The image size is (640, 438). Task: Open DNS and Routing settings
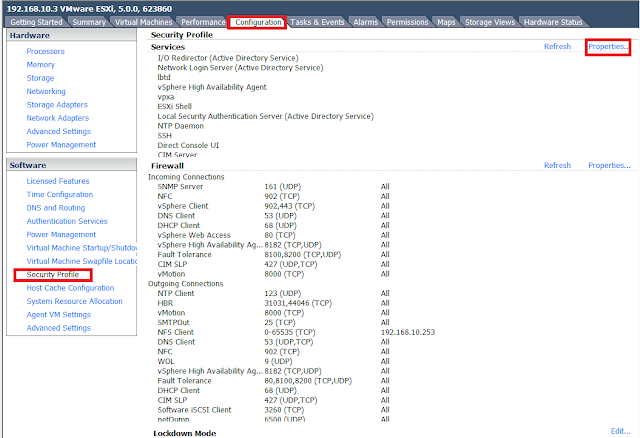[56, 208]
